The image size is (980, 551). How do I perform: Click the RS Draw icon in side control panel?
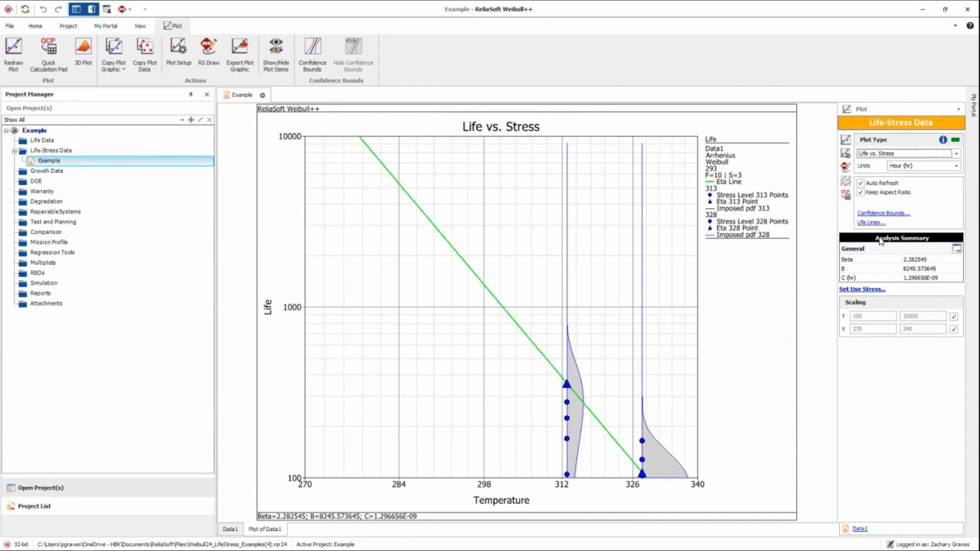pyautogui.click(x=845, y=166)
